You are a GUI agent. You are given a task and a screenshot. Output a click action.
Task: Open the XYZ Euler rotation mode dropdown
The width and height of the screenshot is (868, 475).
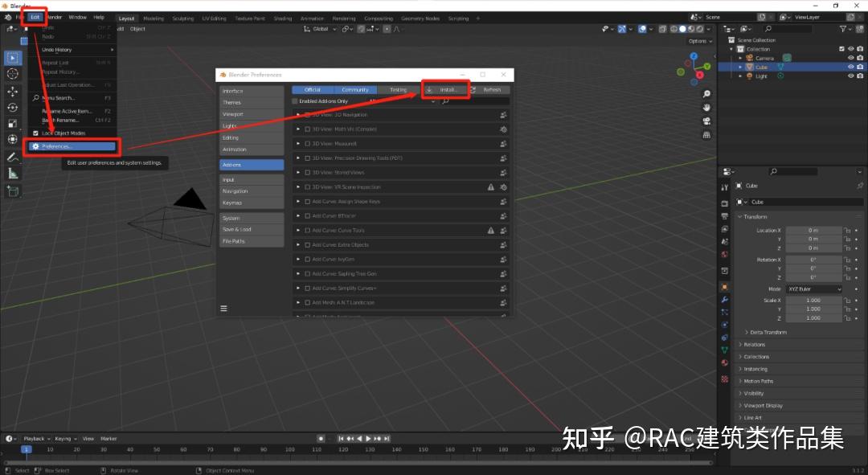[814, 289]
